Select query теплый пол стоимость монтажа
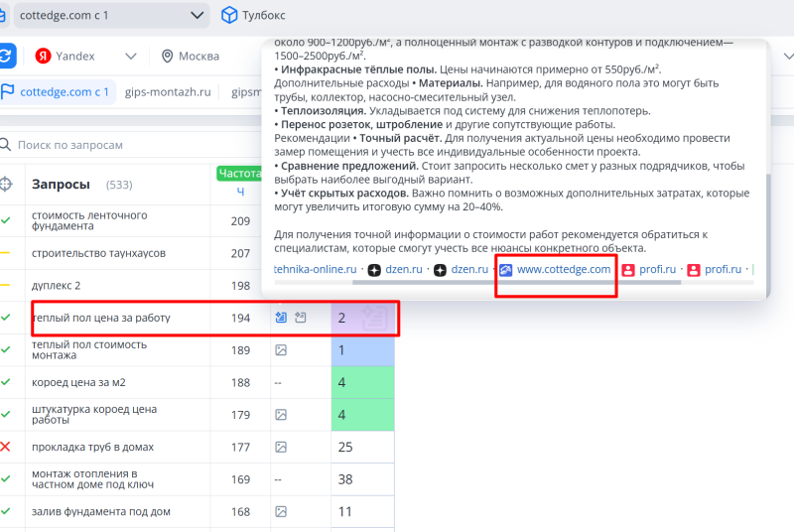 (89, 349)
